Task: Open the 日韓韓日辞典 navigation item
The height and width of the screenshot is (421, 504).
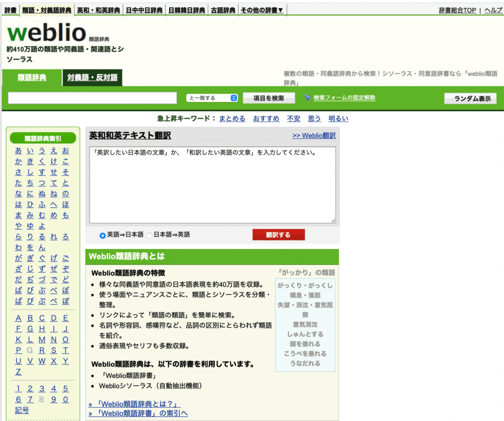Action: point(187,10)
